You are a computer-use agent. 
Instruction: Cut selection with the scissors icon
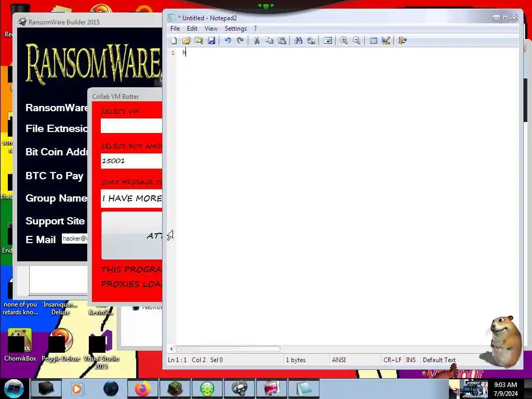click(257, 41)
